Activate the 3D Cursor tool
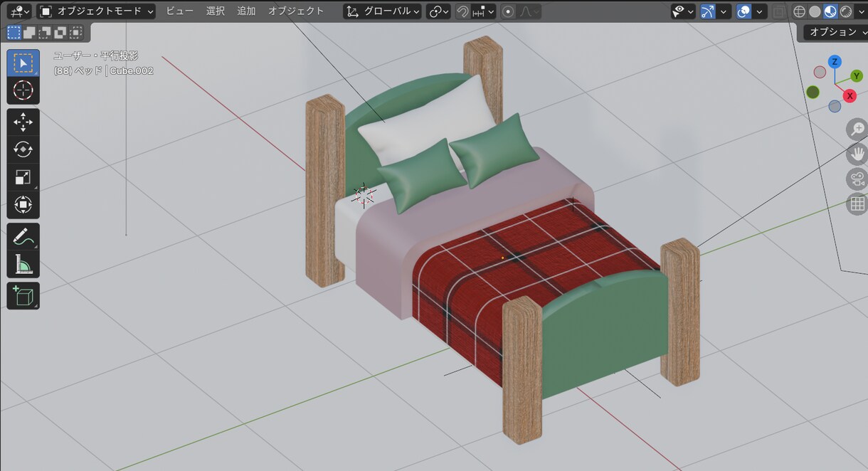Viewport: 868px width, 471px height. pyautogui.click(x=23, y=90)
